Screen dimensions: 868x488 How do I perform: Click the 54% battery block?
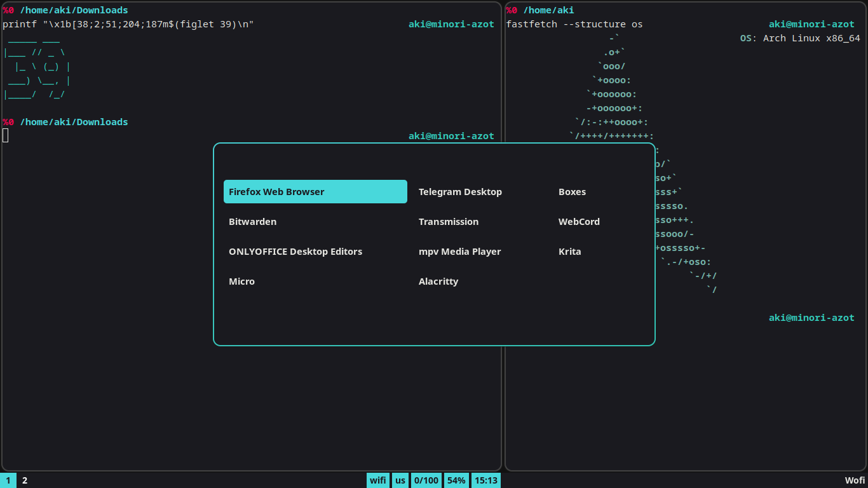coord(456,480)
